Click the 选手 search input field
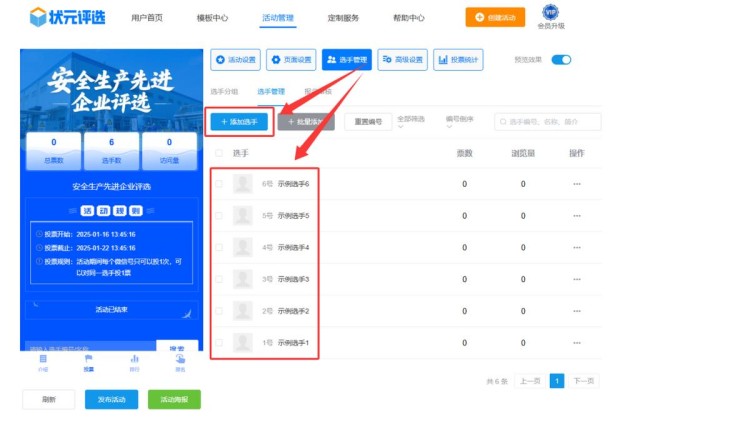 click(x=553, y=121)
